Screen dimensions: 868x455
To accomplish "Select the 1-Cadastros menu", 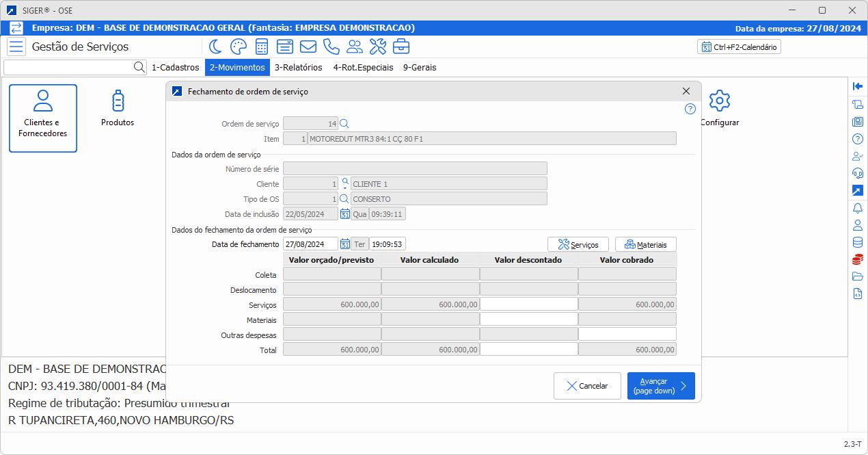I will [x=175, y=67].
